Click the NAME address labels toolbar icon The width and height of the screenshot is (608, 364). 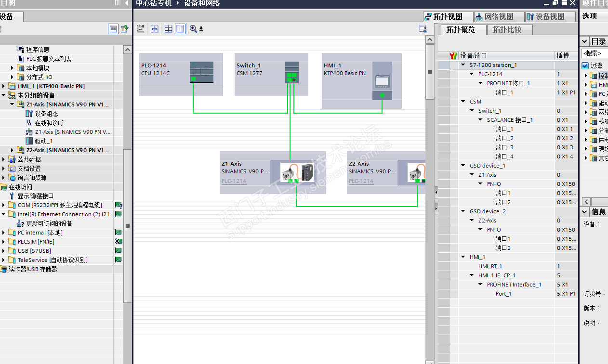pos(141,29)
